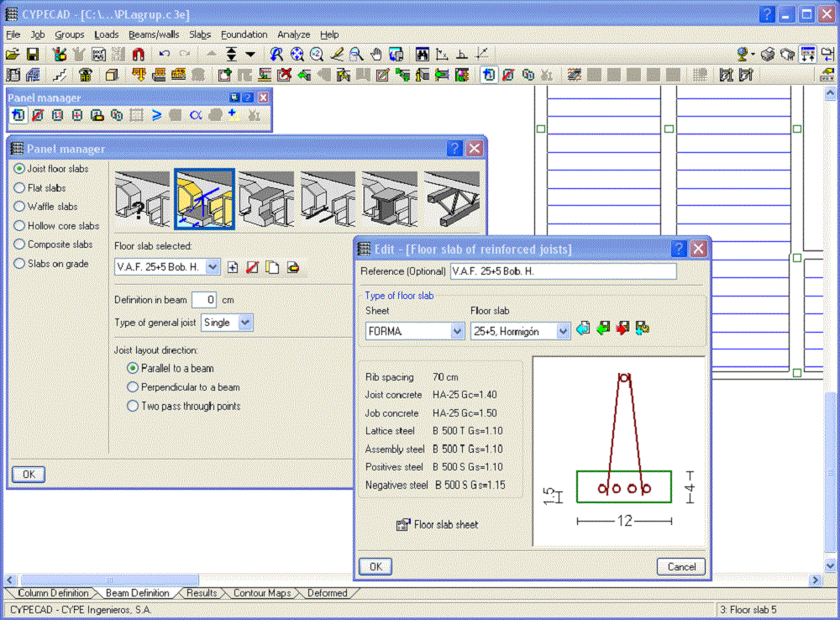Click the green left arrow icon in second toolbar
Image resolution: width=840 pixels, height=620 pixels.
pyautogui.click(x=304, y=75)
